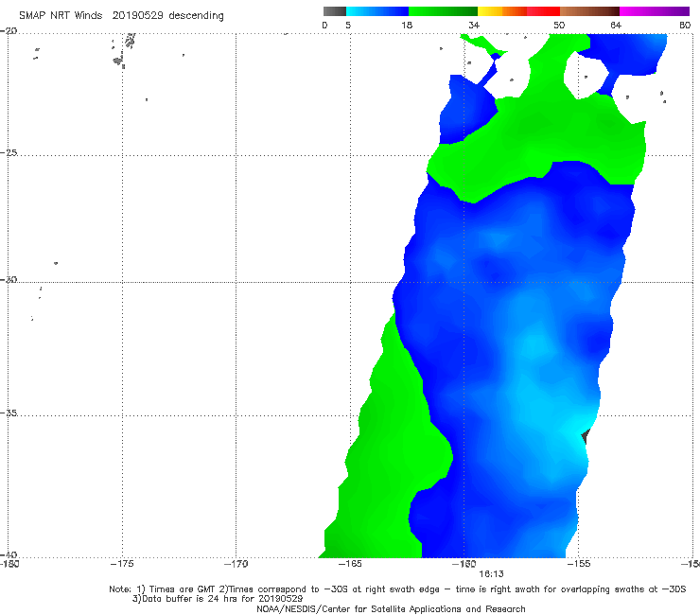Click the latitude label '-25'
700x615 pixels.
(9, 152)
